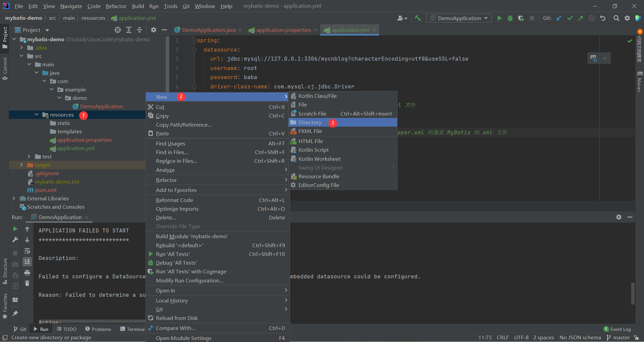Click the resources breadcrumb in navigation bar
Viewport: 644px width, 342px height.
pyautogui.click(x=93, y=18)
